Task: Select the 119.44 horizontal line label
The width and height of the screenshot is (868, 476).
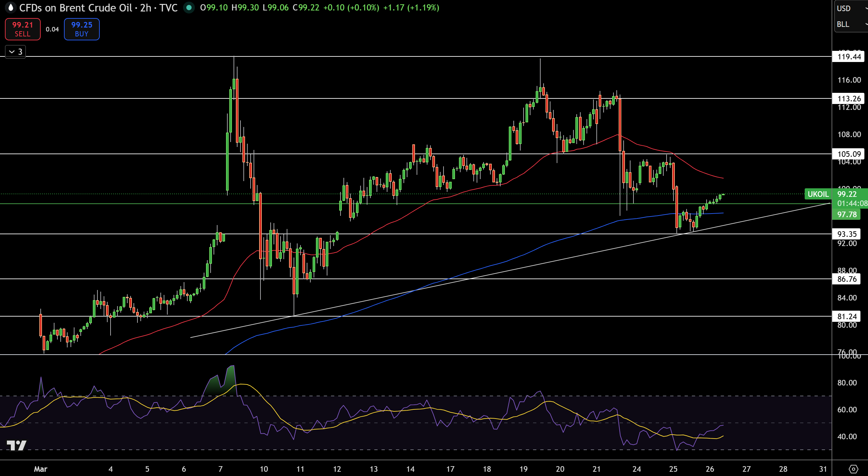Action: (848, 57)
